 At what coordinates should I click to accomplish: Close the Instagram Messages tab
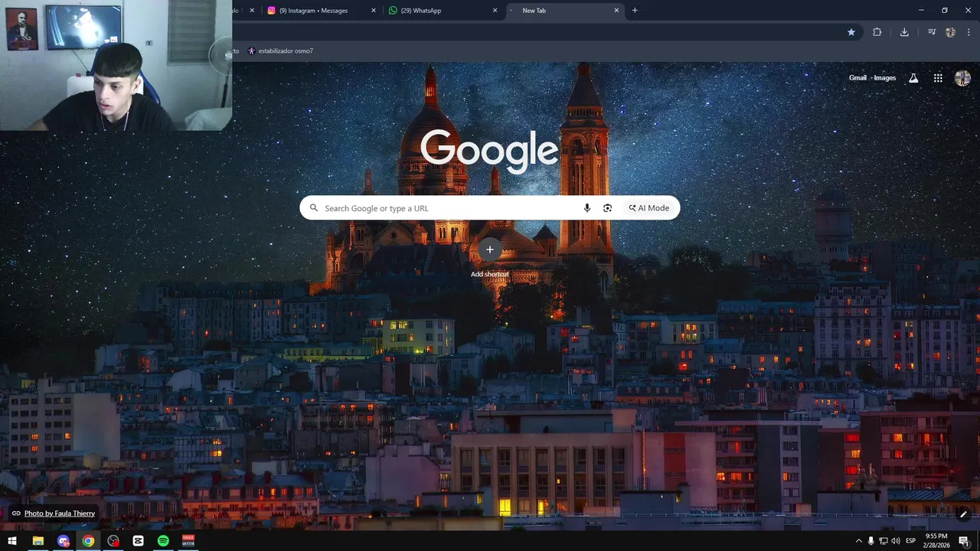point(374,11)
